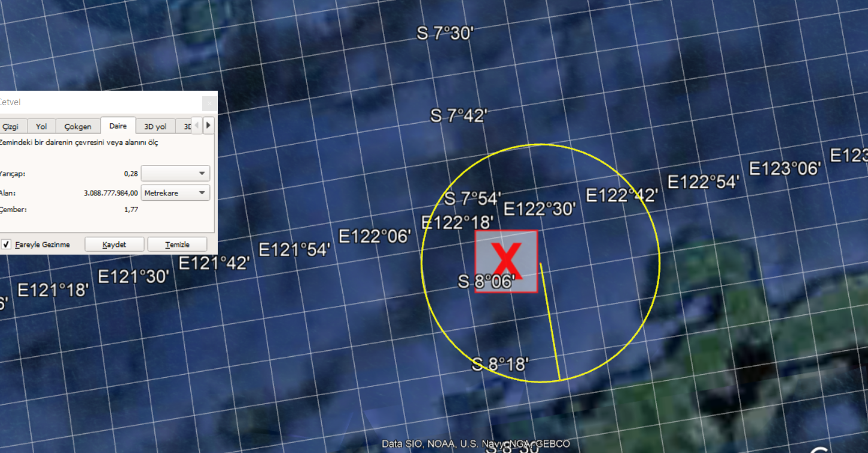The height and width of the screenshot is (453, 868).
Task: Click the E122°30' longitude label
Action: [x=540, y=209]
